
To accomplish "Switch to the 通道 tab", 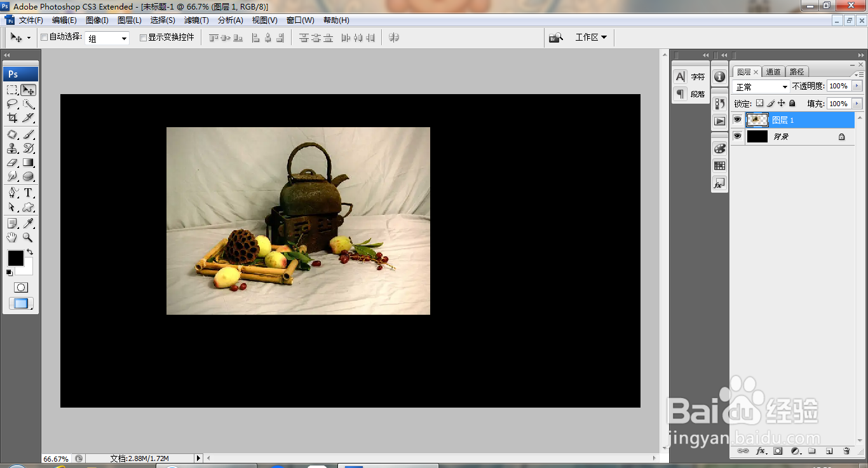I will 773,72.
